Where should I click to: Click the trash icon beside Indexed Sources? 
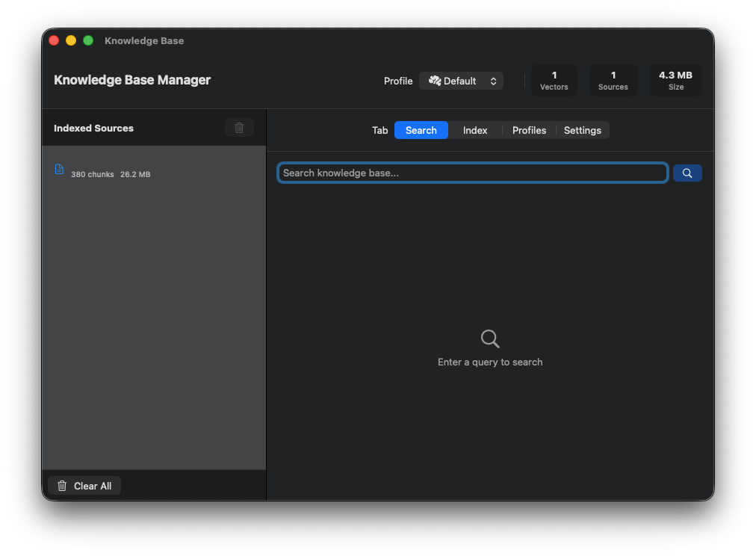click(x=239, y=128)
